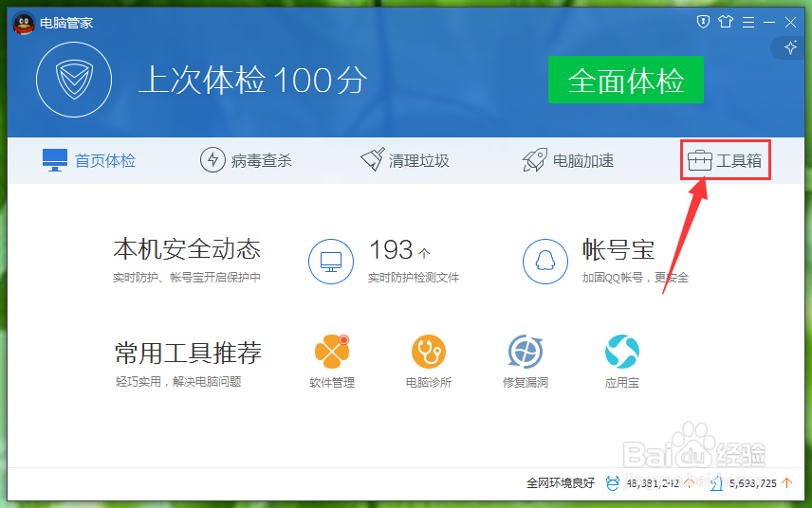
Task: Click the monitor icon for real-time protection
Action: coord(331,262)
